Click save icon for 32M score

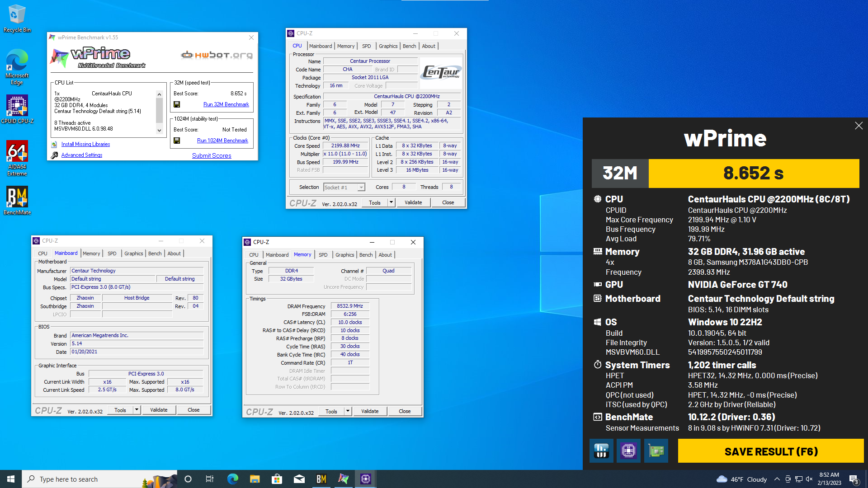(177, 104)
